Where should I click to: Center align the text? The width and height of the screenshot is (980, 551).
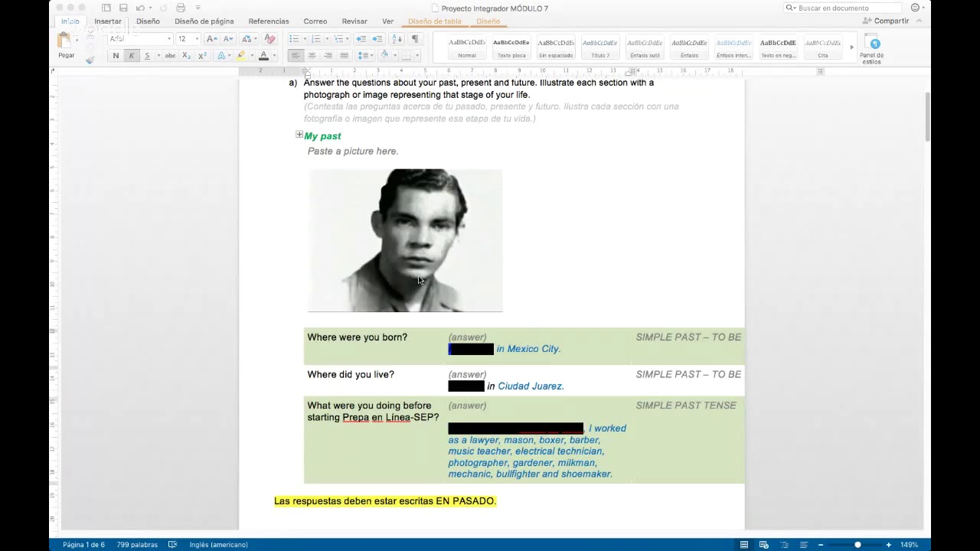(311, 56)
